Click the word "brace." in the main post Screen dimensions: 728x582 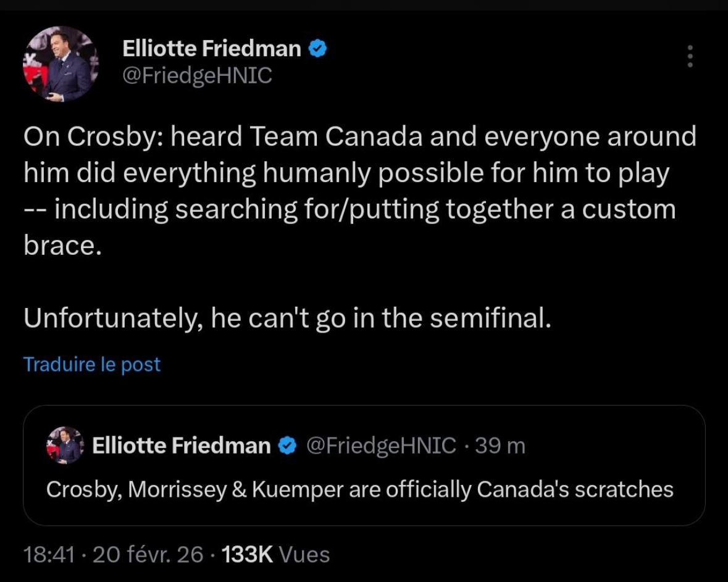tap(62, 246)
